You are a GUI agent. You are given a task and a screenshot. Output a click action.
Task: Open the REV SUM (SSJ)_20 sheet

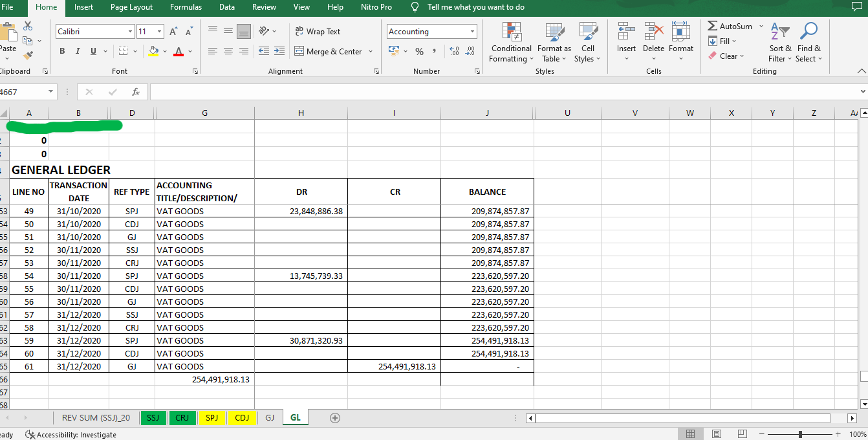click(96, 418)
